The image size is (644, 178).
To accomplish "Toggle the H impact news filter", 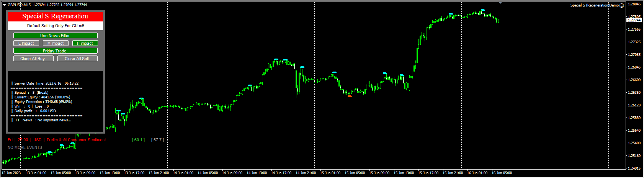I will [x=85, y=43].
